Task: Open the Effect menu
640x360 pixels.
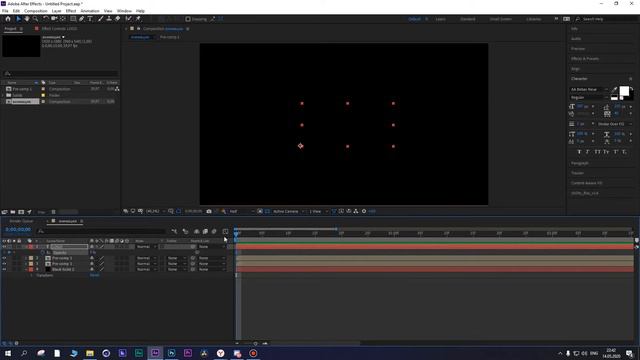Action: 71,11
